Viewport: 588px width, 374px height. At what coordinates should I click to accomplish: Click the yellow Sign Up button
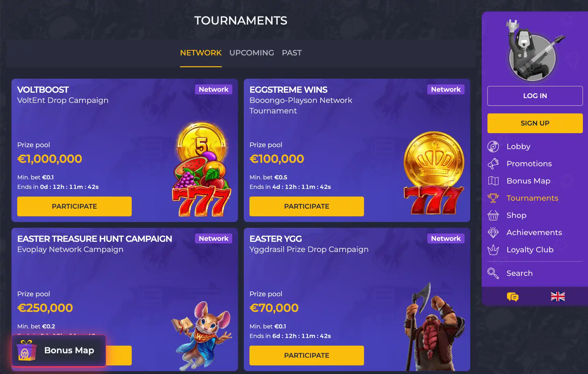coord(535,123)
